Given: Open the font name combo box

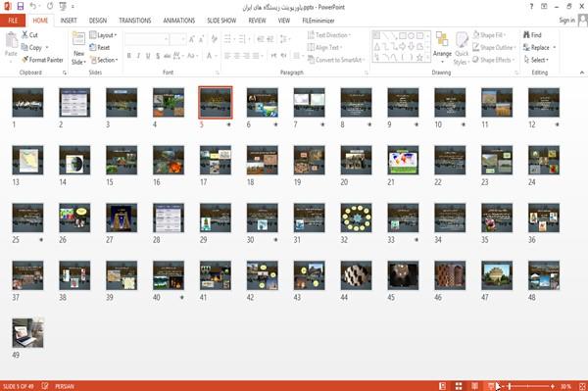Looking at the screenshot, I should (x=146, y=39).
